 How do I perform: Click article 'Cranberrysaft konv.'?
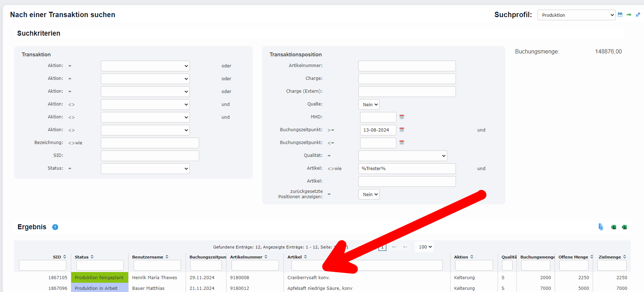[308, 277]
